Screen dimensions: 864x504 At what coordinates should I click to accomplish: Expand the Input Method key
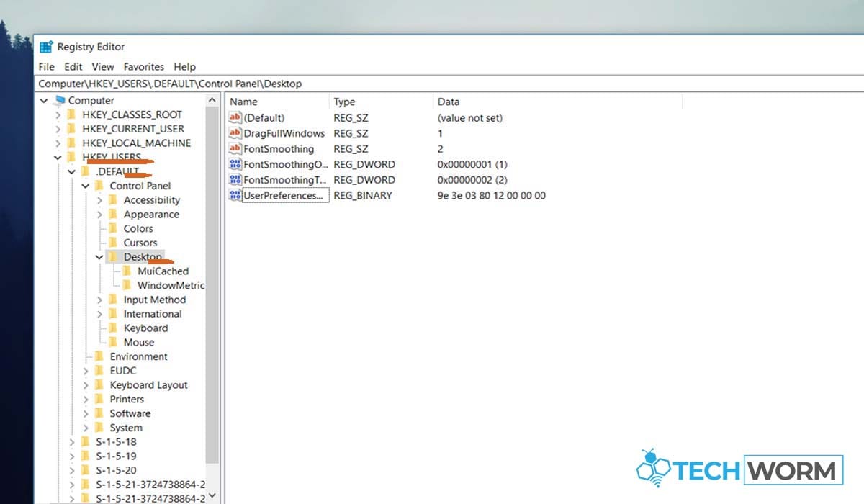(x=100, y=300)
